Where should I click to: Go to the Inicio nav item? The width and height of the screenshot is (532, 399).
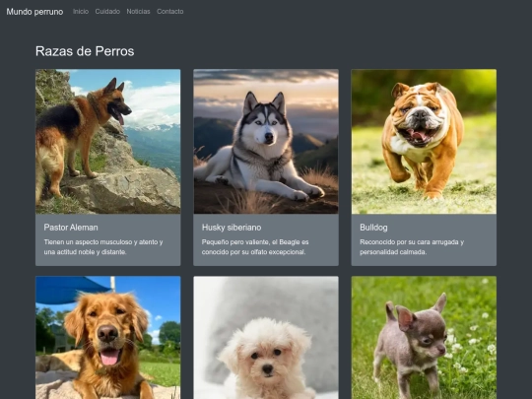coord(81,12)
